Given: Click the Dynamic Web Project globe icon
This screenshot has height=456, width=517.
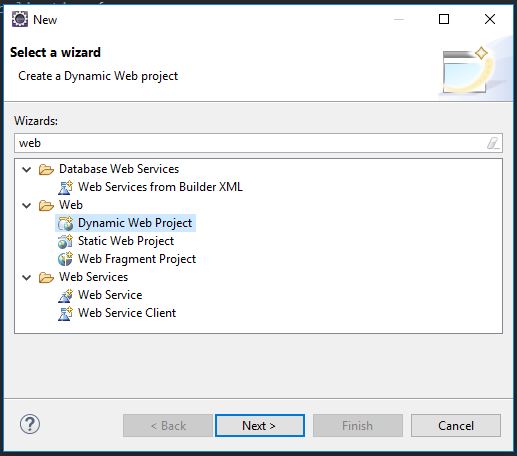Looking at the screenshot, I should [65, 223].
